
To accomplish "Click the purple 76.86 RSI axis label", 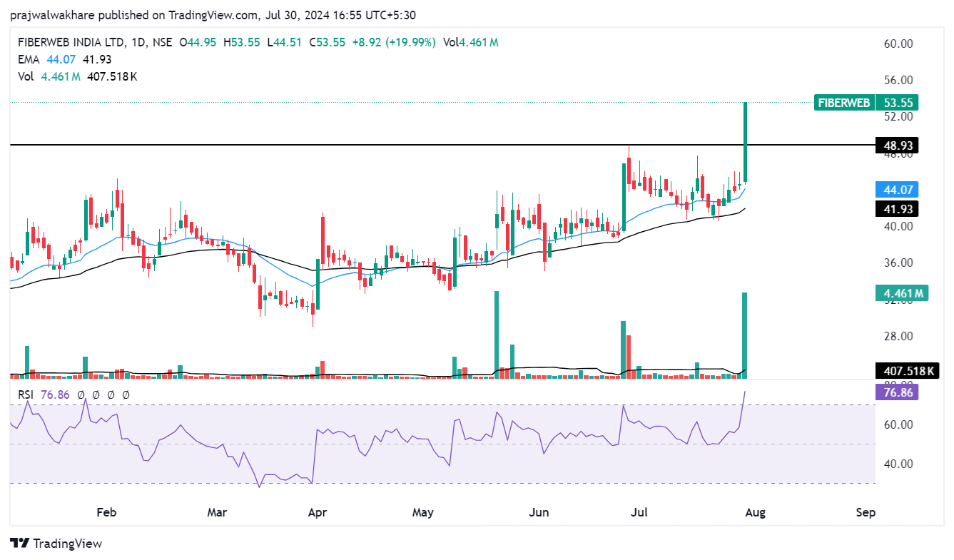I will pyautogui.click(x=896, y=392).
